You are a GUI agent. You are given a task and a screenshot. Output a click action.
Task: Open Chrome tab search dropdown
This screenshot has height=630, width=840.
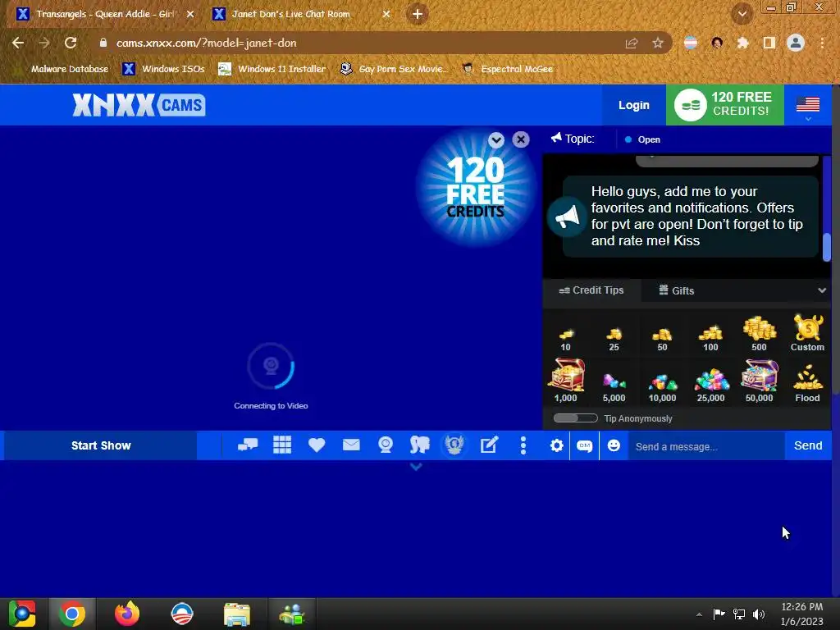point(742,14)
